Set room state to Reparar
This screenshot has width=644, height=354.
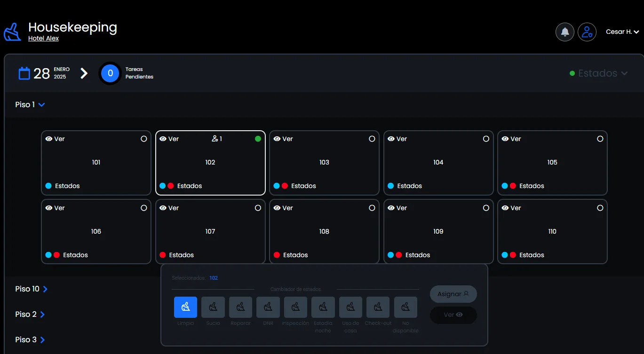[x=240, y=307]
